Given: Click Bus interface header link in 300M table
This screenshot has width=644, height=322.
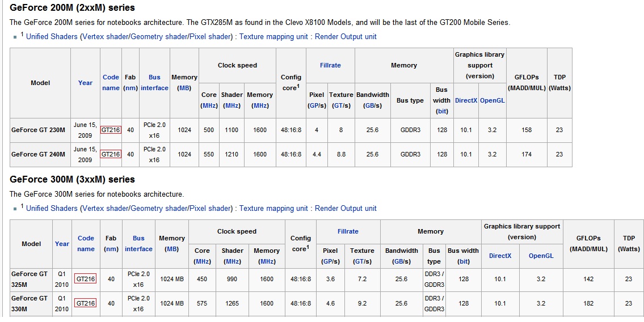Looking at the screenshot, I should click(138, 244).
